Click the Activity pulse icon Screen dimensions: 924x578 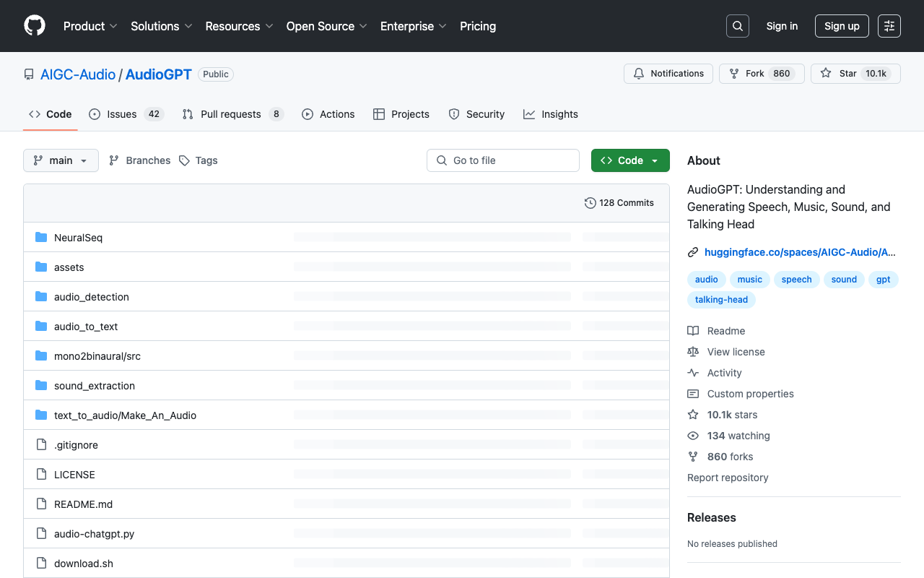pyautogui.click(x=693, y=373)
